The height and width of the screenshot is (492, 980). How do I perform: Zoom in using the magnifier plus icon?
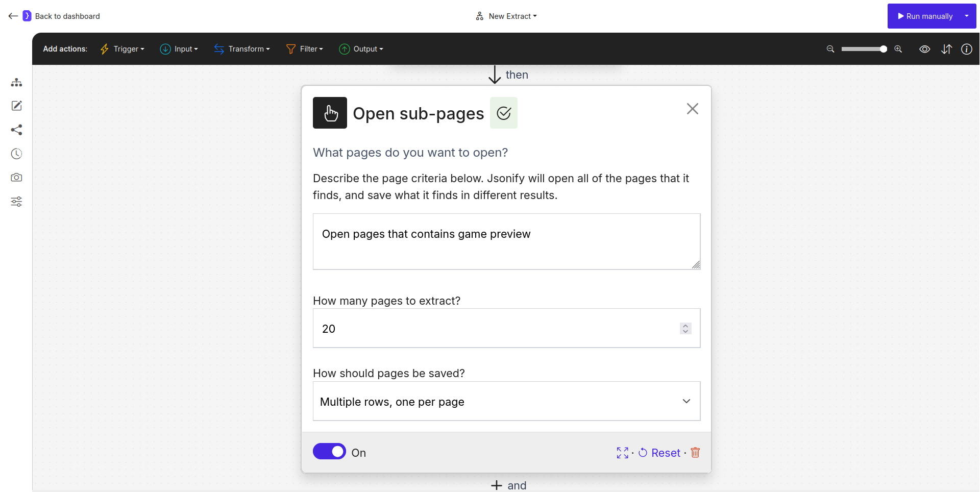tap(898, 49)
